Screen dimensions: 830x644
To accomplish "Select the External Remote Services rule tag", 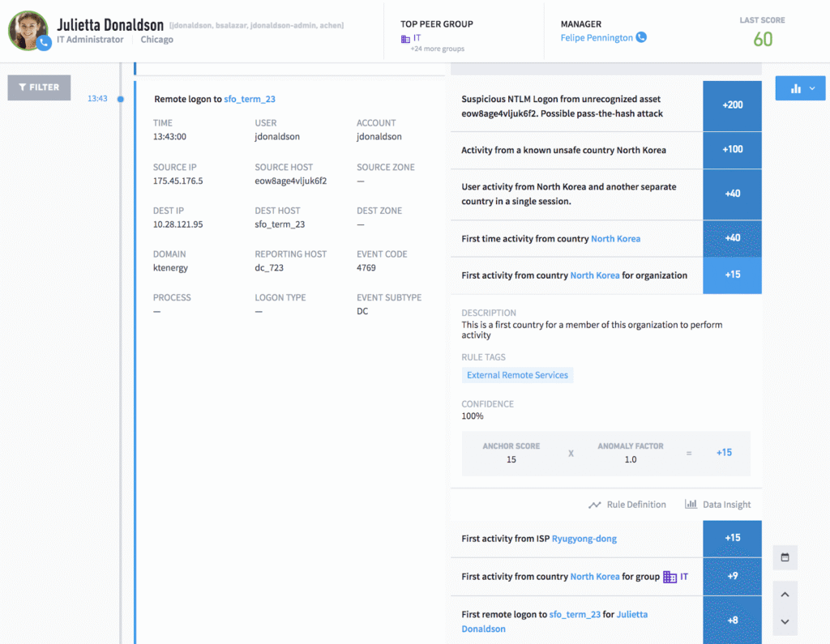I will 517,375.
